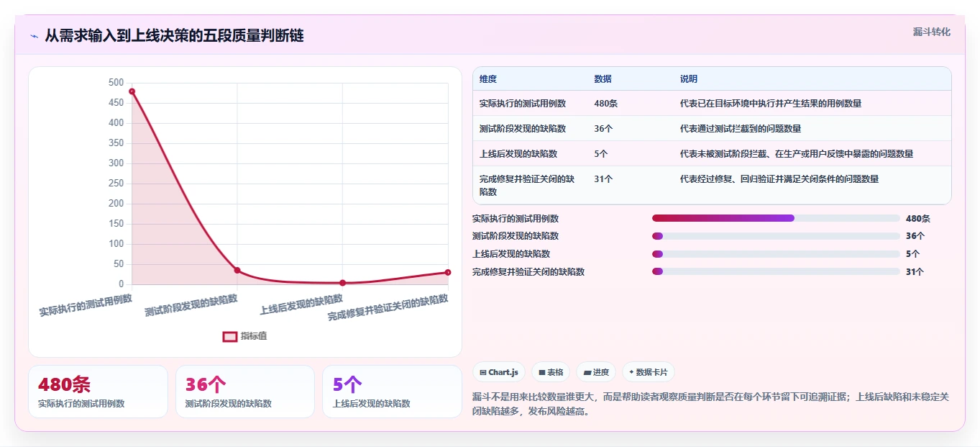
Task: Click the 250 label on the chart y-axis
Action: click(116, 184)
